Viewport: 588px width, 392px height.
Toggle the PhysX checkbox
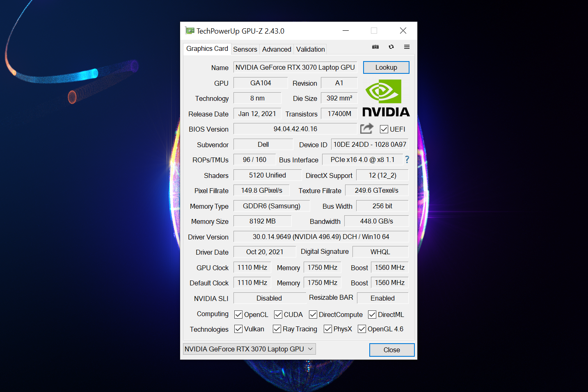(328, 329)
